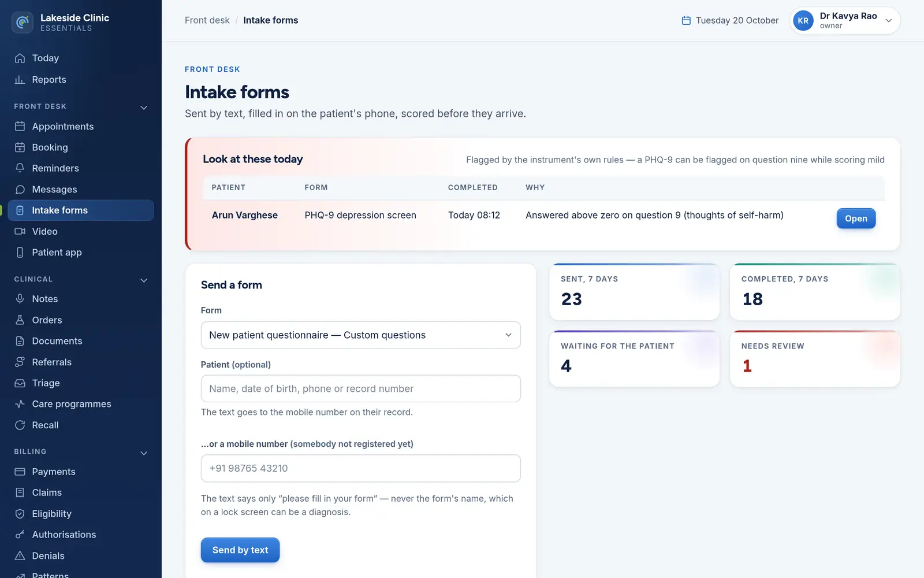Click the Referrals route icon
924x578 pixels.
(x=20, y=362)
